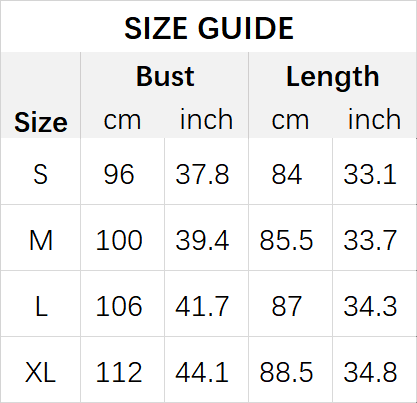Click the 112 bust cm cell
417x403 pixels.
[119, 372]
